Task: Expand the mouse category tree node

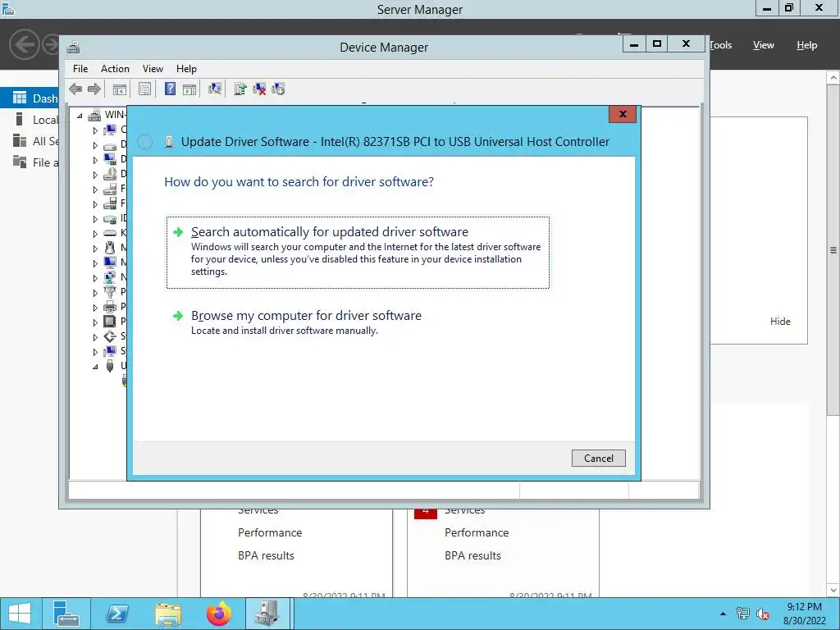Action: 95,249
